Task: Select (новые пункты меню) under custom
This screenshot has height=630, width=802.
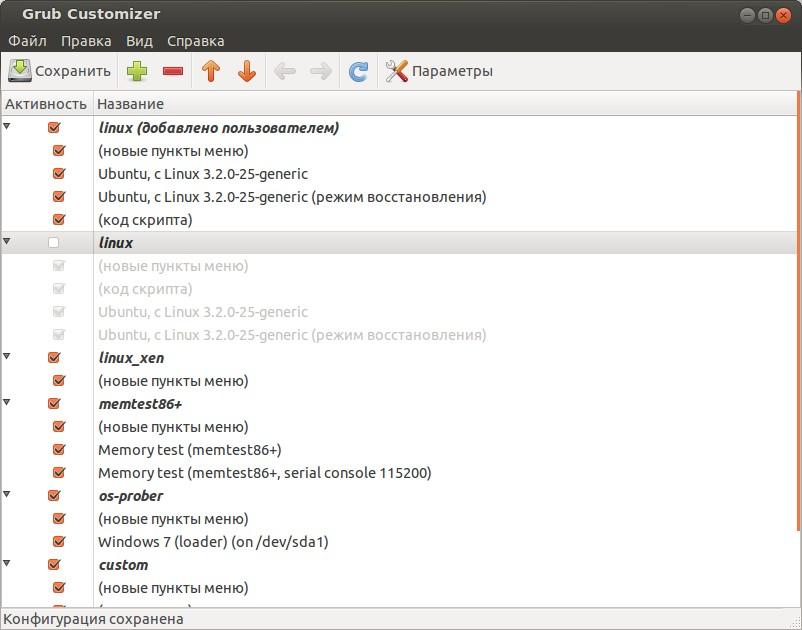Action: [x=399, y=588]
